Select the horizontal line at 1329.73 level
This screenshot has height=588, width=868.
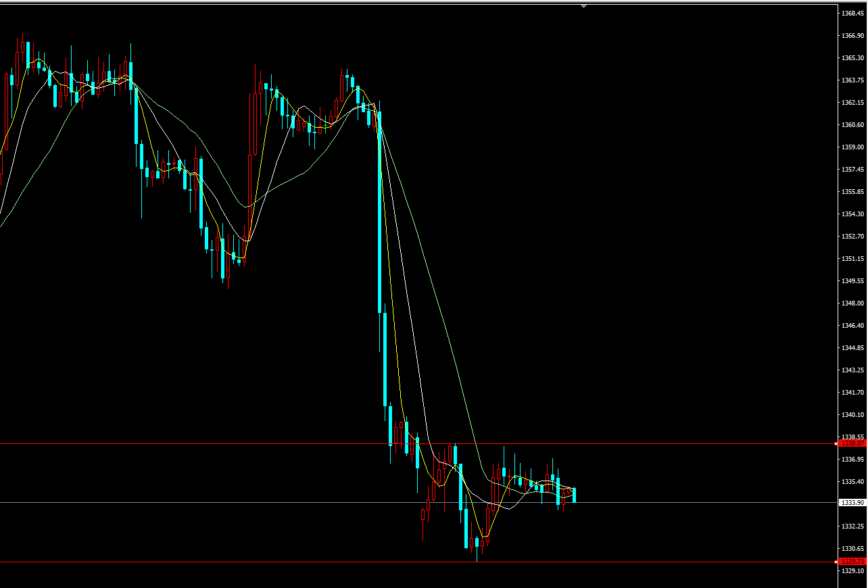tap(418, 562)
